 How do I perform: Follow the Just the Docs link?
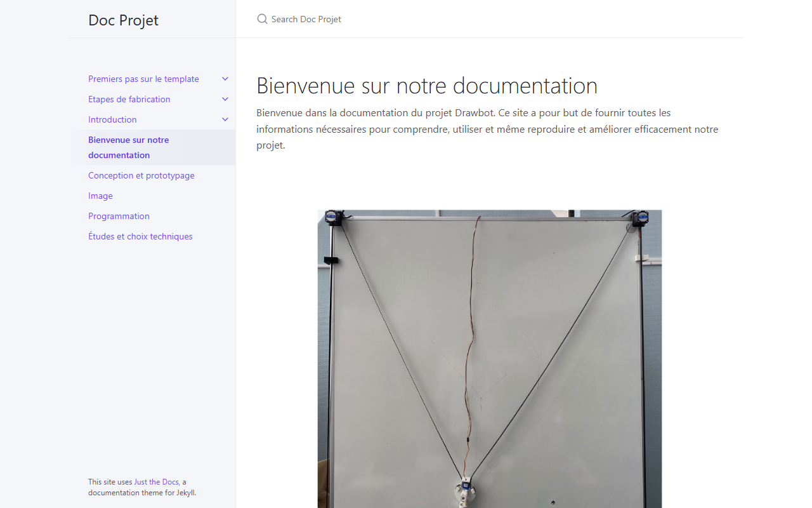click(156, 482)
